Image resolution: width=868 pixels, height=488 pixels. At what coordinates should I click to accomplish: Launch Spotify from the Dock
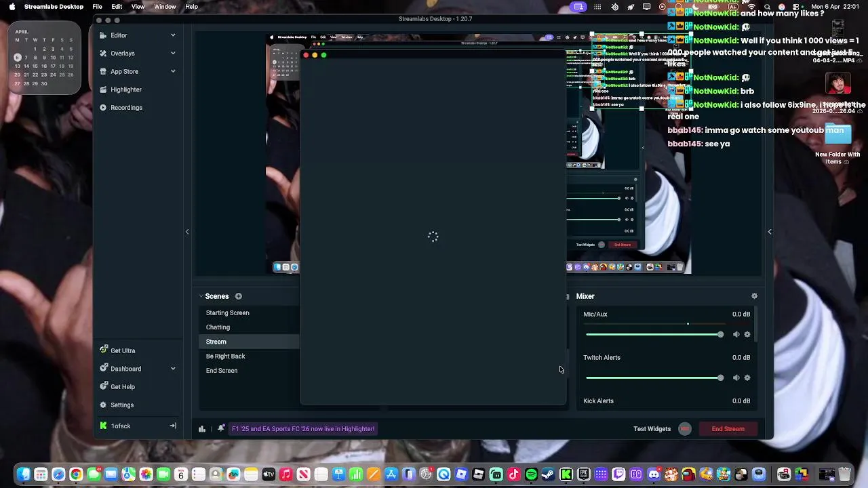(x=531, y=474)
